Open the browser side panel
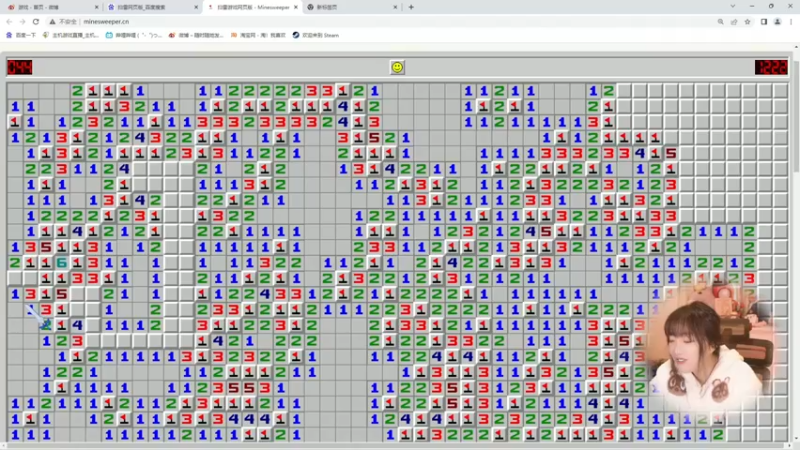 tap(764, 22)
